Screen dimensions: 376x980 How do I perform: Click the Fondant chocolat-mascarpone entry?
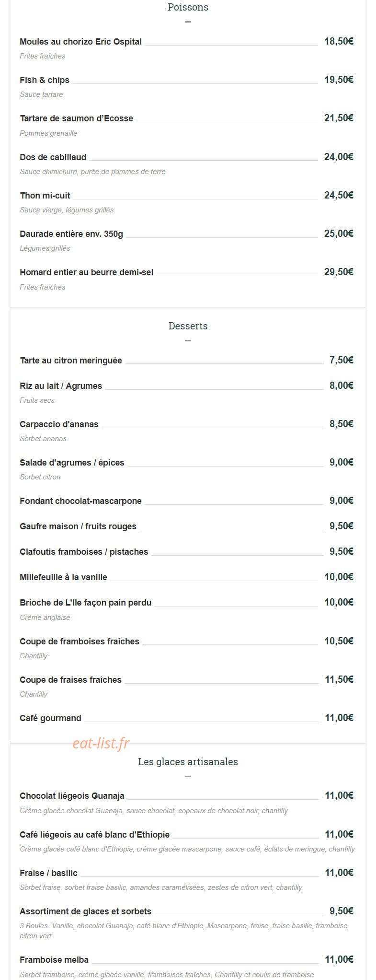[80, 501]
